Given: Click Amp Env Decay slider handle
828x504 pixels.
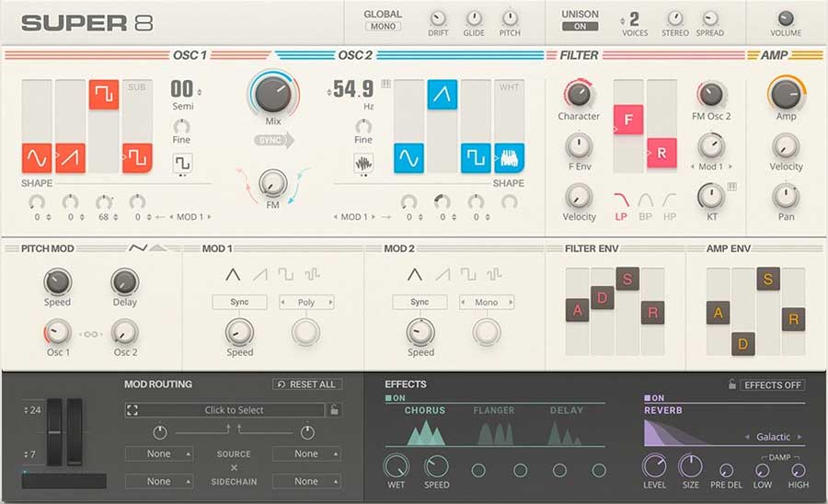Looking at the screenshot, I should click(743, 344).
